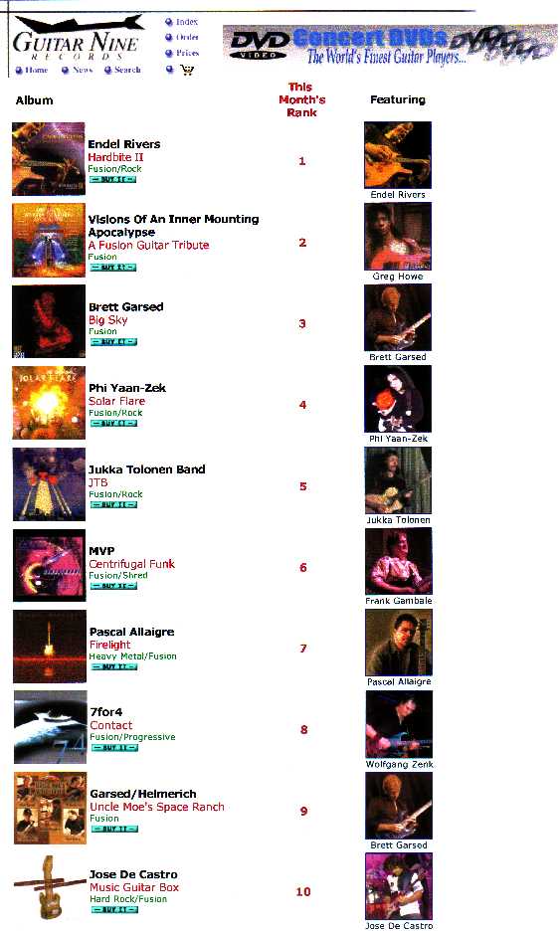The image size is (560, 934).
Task: Click Buy It under Big Sky
Action: pos(113,342)
